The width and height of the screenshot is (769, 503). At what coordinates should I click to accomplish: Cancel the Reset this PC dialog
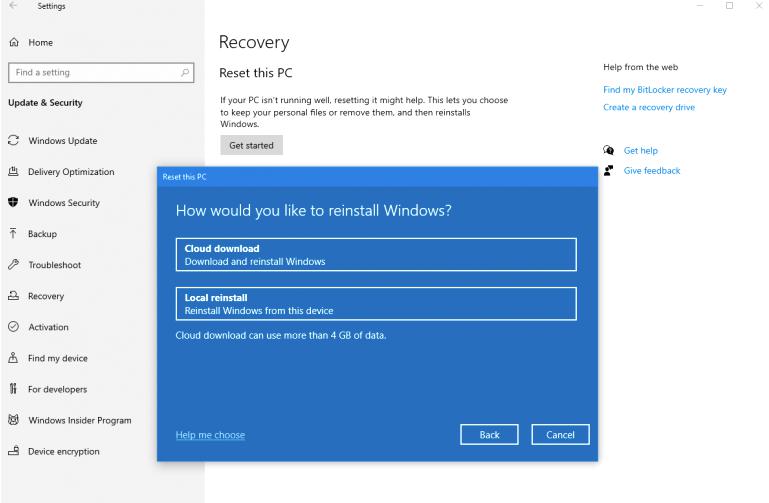coord(560,434)
